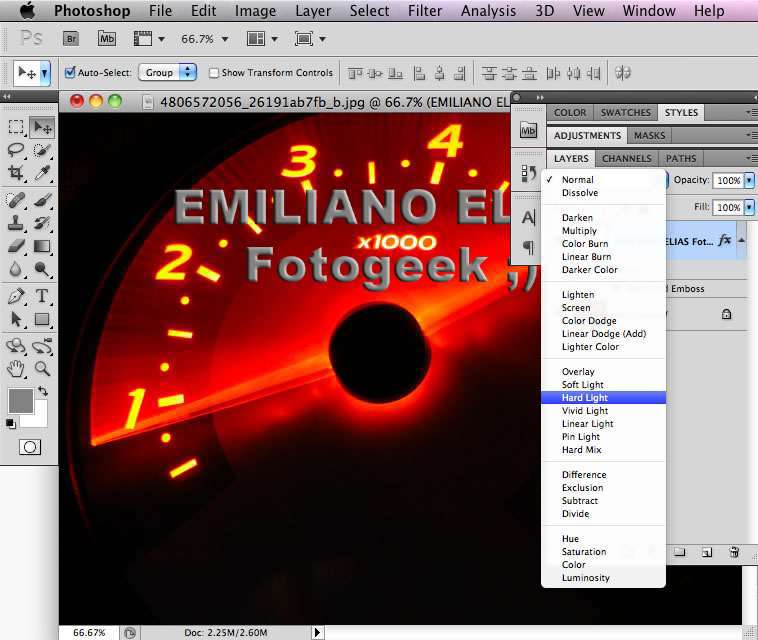758x640 pixels.
Task: Choose Screen blend mode
Action: [x=603, y=308]
